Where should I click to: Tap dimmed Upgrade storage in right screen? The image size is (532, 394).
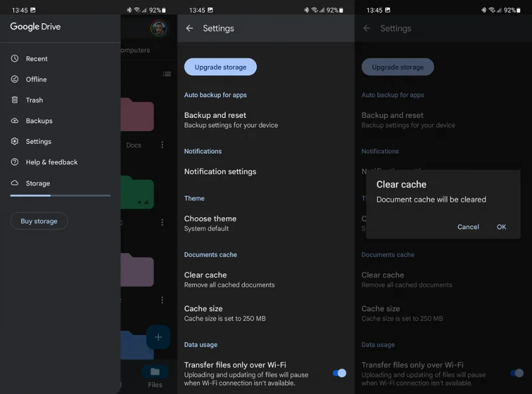398,67
